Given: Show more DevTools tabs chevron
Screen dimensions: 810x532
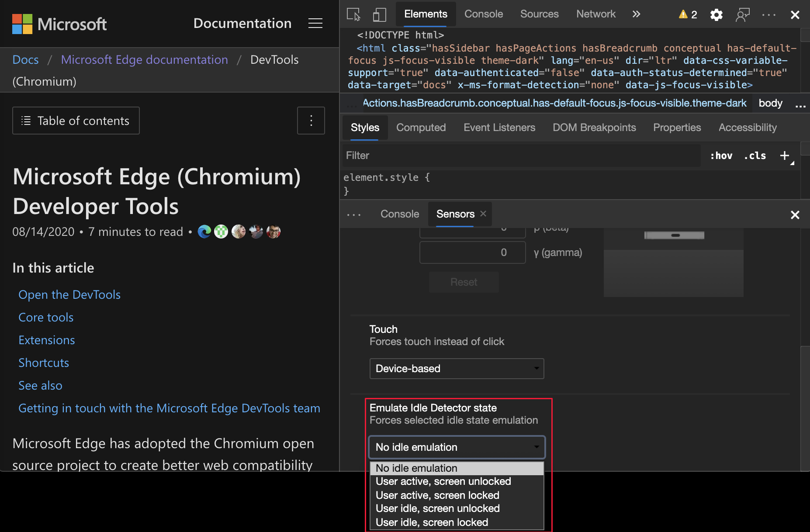Looking at the screenshot, I should 636,14.
